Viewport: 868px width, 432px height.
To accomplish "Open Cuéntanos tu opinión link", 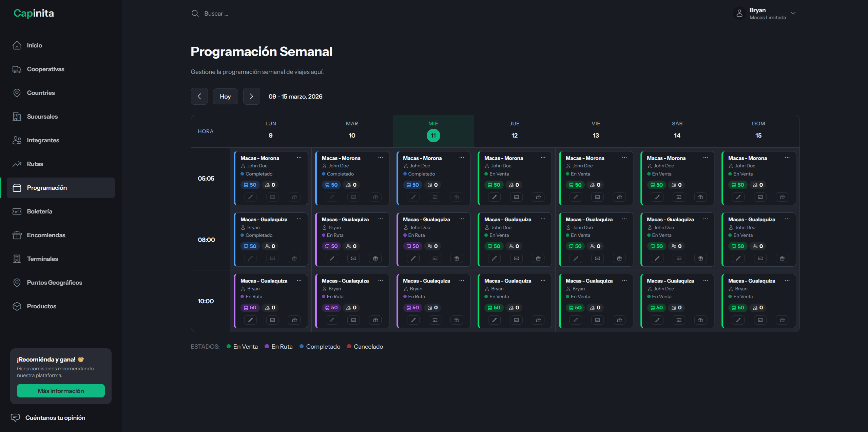I will point(55,418).
